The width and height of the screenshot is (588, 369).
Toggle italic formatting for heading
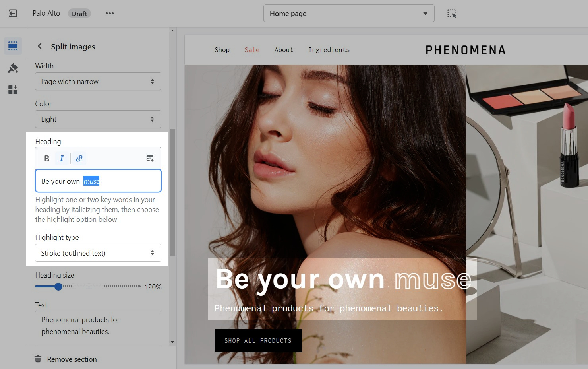(x=62, y=159)
